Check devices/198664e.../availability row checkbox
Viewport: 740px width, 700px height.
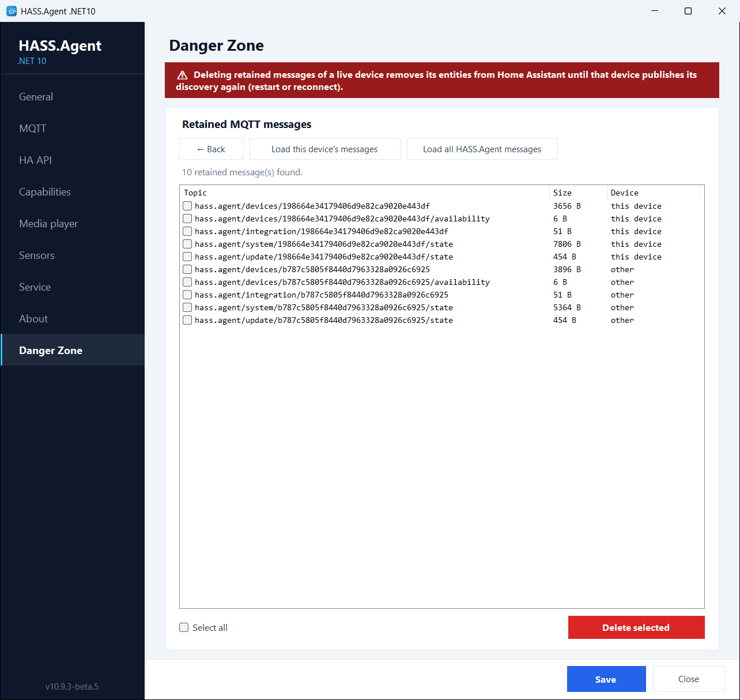pos(187,219)
